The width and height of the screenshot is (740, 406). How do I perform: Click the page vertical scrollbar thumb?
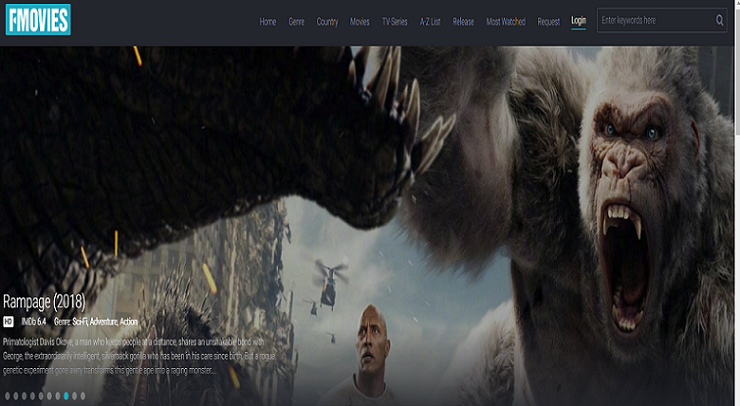(737, 71)
